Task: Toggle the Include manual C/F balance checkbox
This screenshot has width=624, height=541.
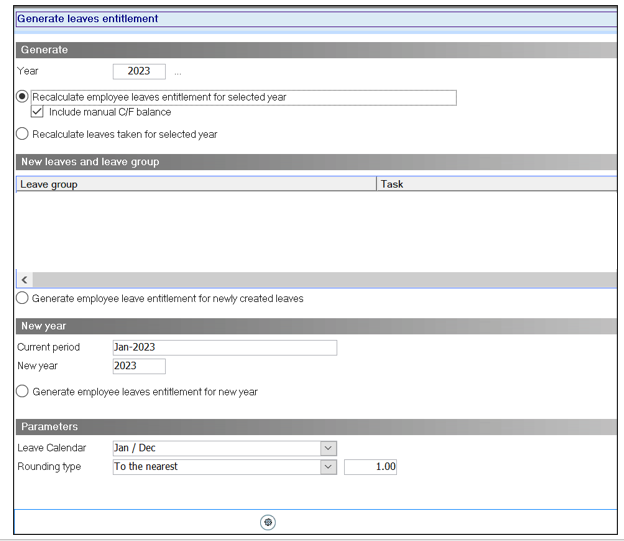Action: point(38,112)
